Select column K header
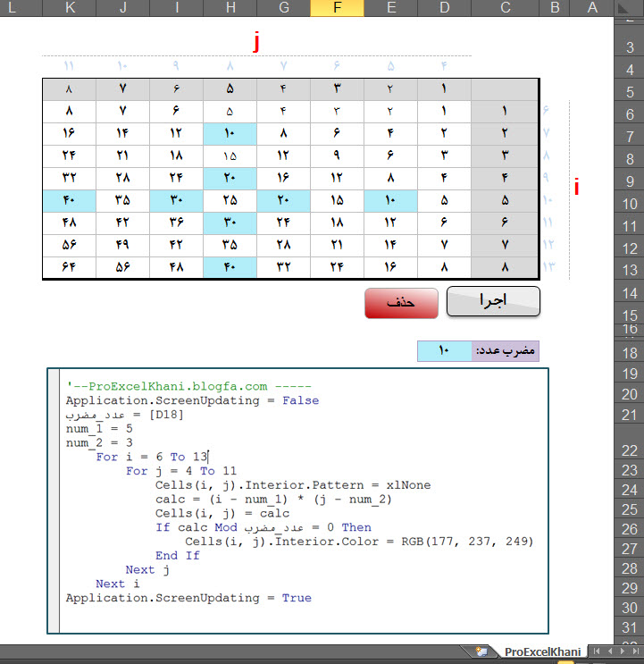The width and height of the screenshot is (644, 664). pyautogui.click(x=69, y=8)
